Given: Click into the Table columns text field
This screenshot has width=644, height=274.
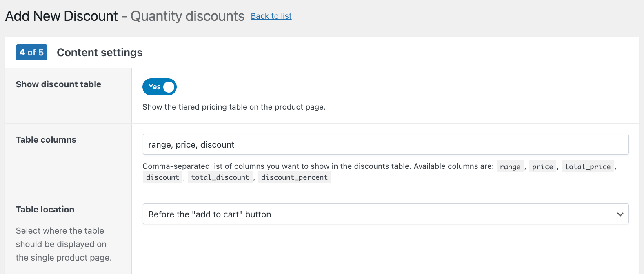Looking at the screenshot, I should point(386,144).
